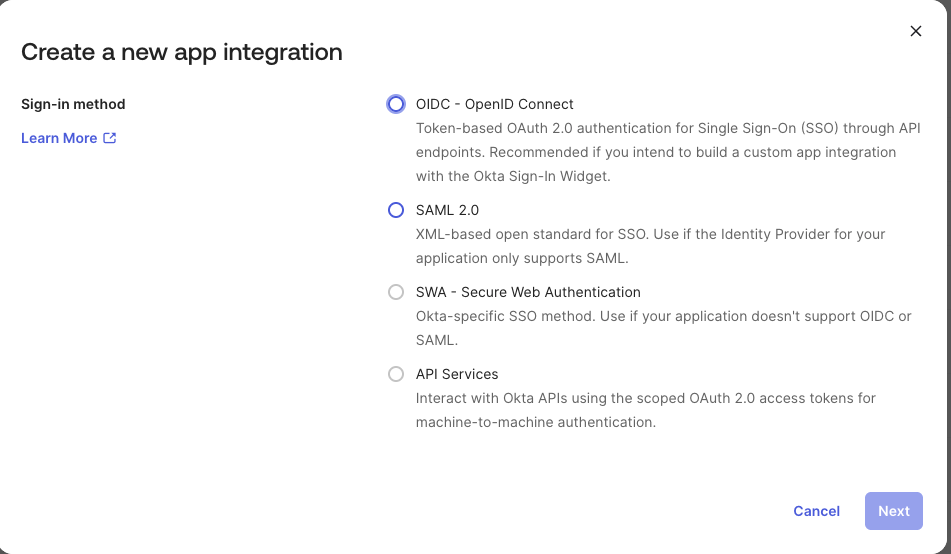This screenshot has width=951, height=554.
Task: Click 'Interact with Okta APIs' description text
Action: 645,410
